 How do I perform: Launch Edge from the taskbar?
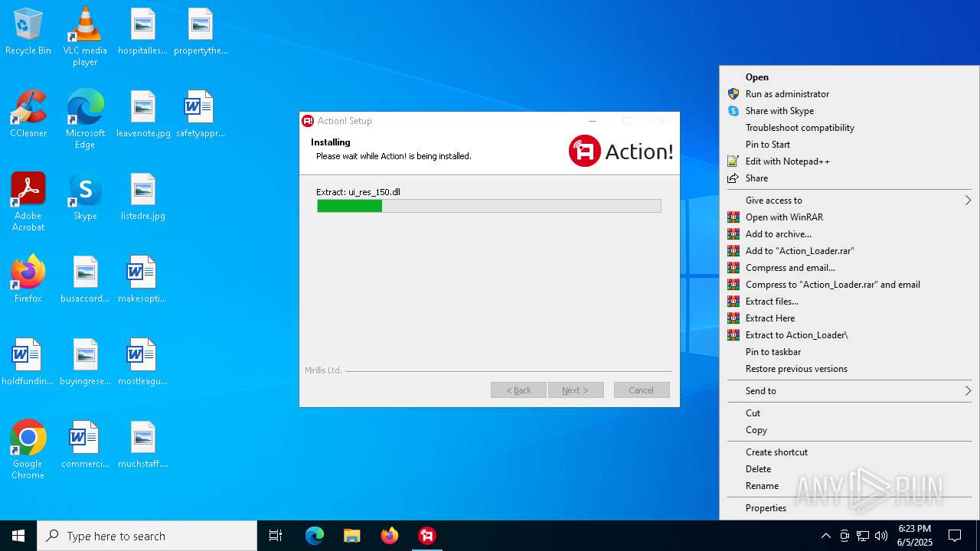tap(315, 536)
